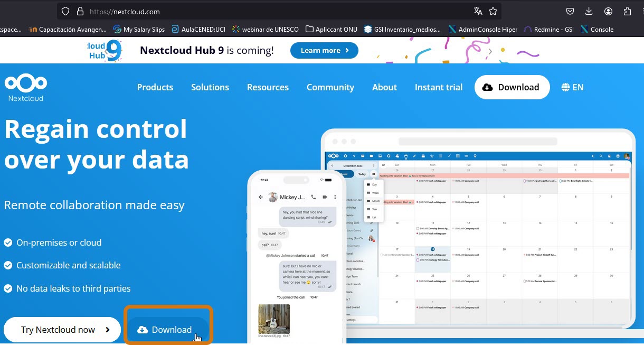Viewport: 644px width, 345px height.
Task: Select Week in calendar view dropdown
Action: [374, 193]
